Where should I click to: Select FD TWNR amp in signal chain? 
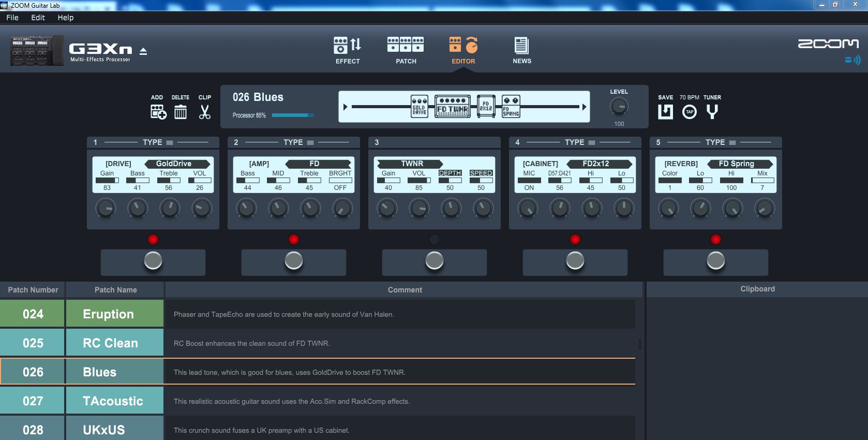(x=453, y=107)
